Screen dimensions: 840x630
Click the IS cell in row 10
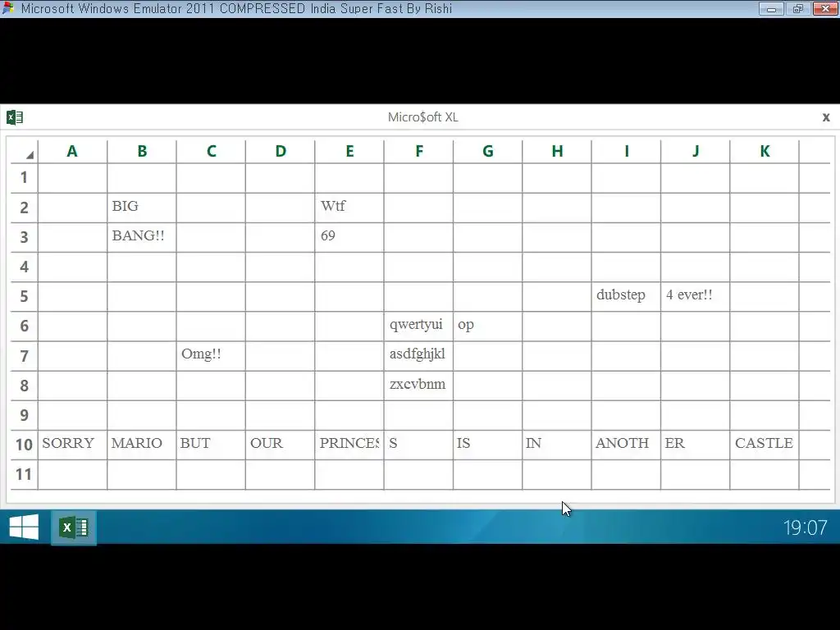tap(488, 445)
